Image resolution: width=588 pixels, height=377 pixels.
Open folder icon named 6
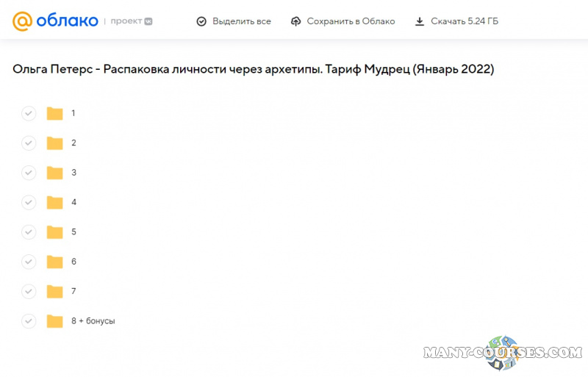click(54, 262)
